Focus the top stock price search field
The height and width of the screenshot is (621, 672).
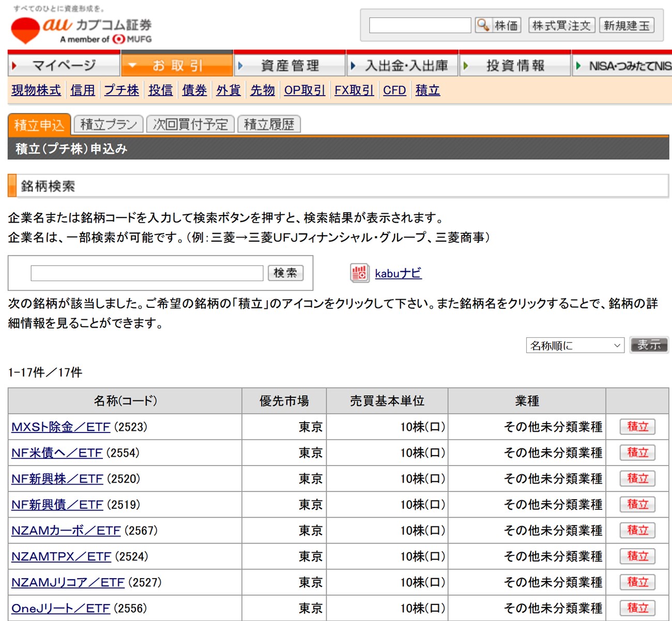click(420, 25)
